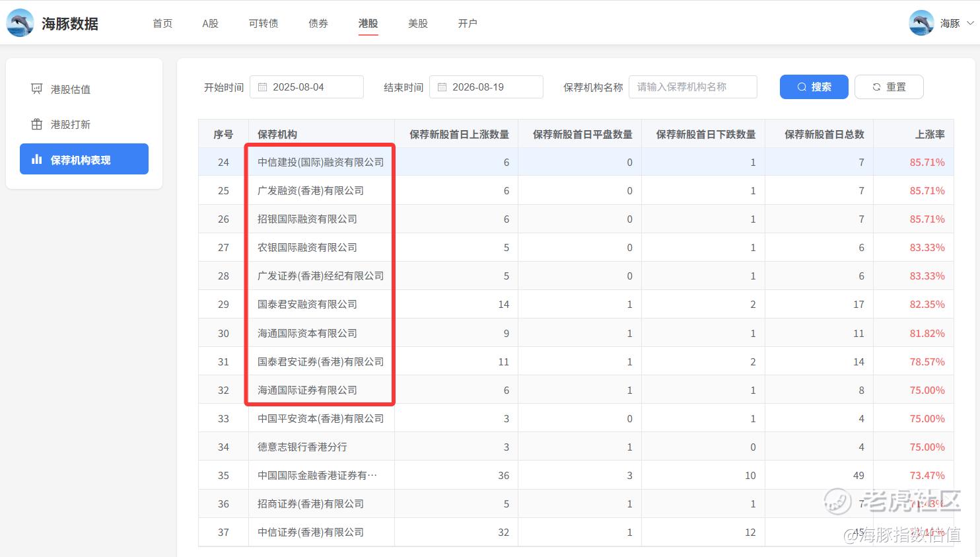The image size is (980, 557).
Task: Click the total 17 in row 29
Action: click(x=858, y=305)
